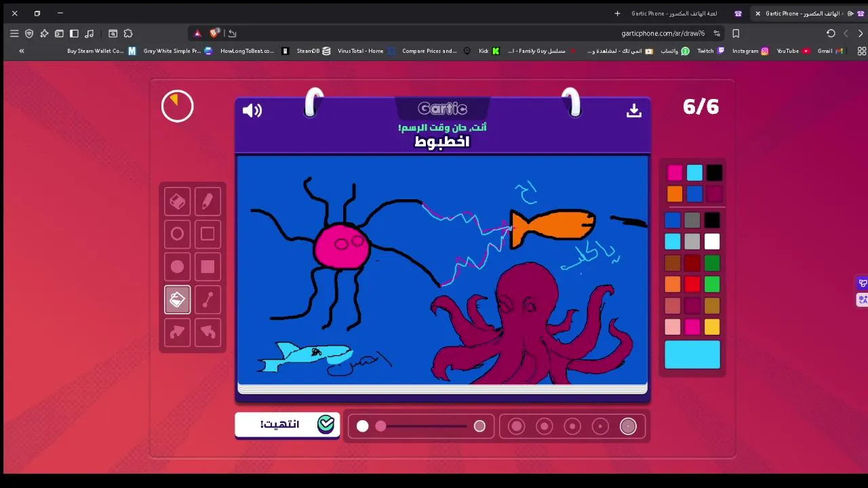Open the Gmail bookmark
The height and width of the screenshot is (488, 868).
tap(830, 51)
